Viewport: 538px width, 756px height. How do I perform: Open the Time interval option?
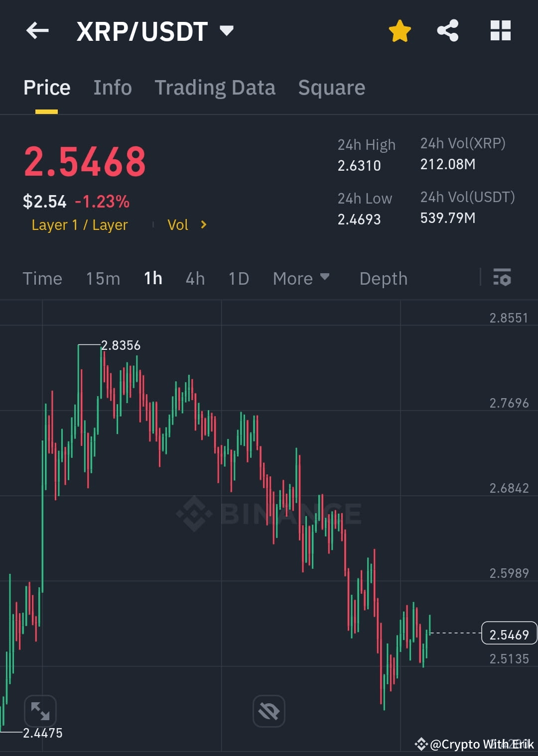coord(42,278)
